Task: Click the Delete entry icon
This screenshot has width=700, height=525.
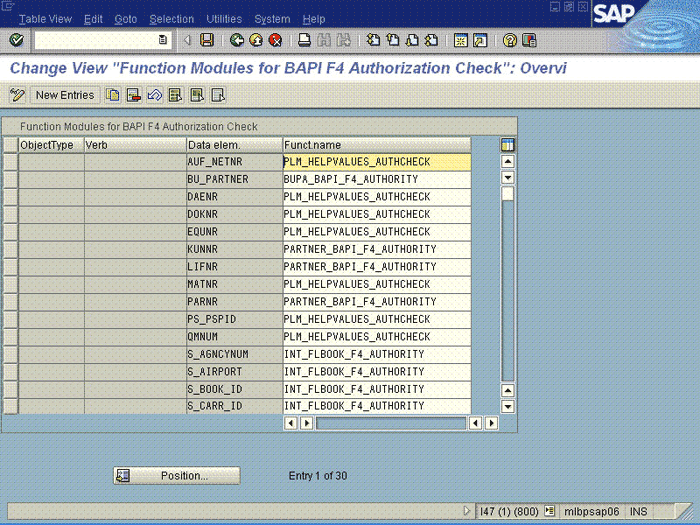Action: (x=133, y=95)
